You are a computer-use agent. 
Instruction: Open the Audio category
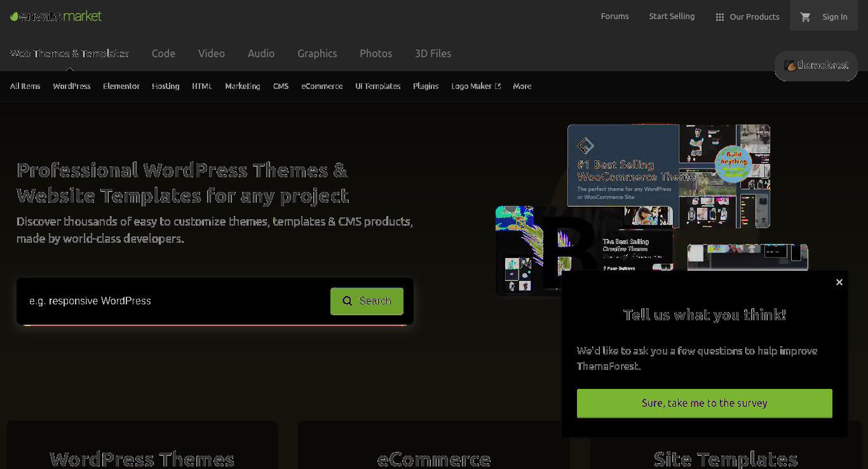[x=261, y=53]
